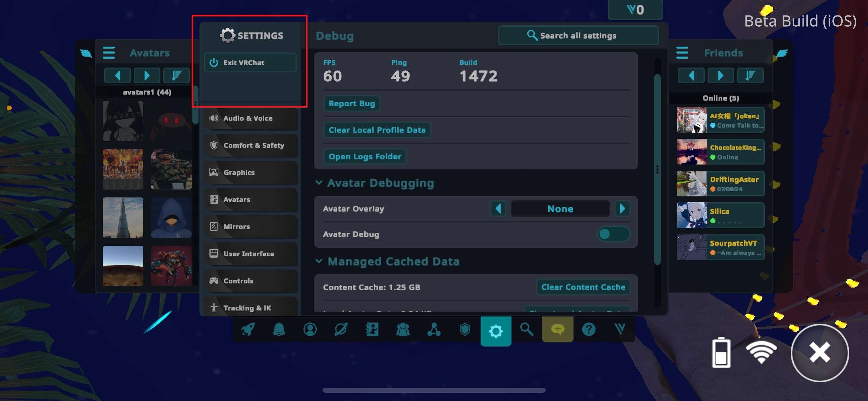Screen dimensions: 868x401
Task: Open the notifications bell tab
Action: [x=279, y=330]
